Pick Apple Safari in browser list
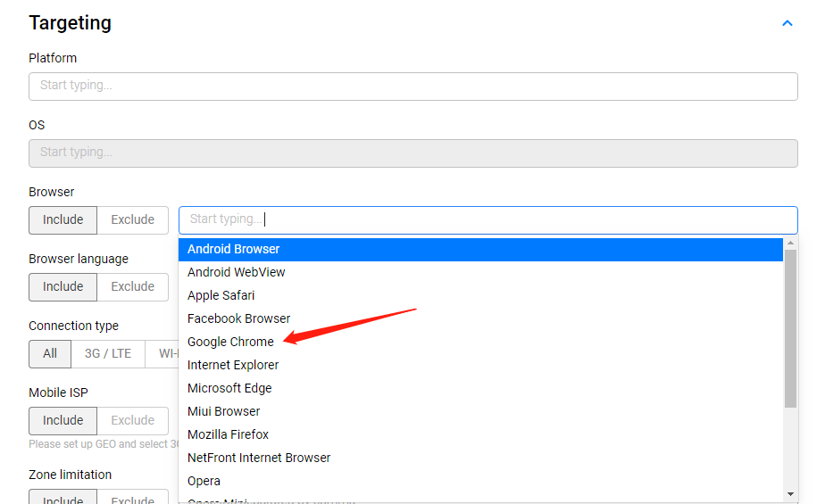 [221, 295]
